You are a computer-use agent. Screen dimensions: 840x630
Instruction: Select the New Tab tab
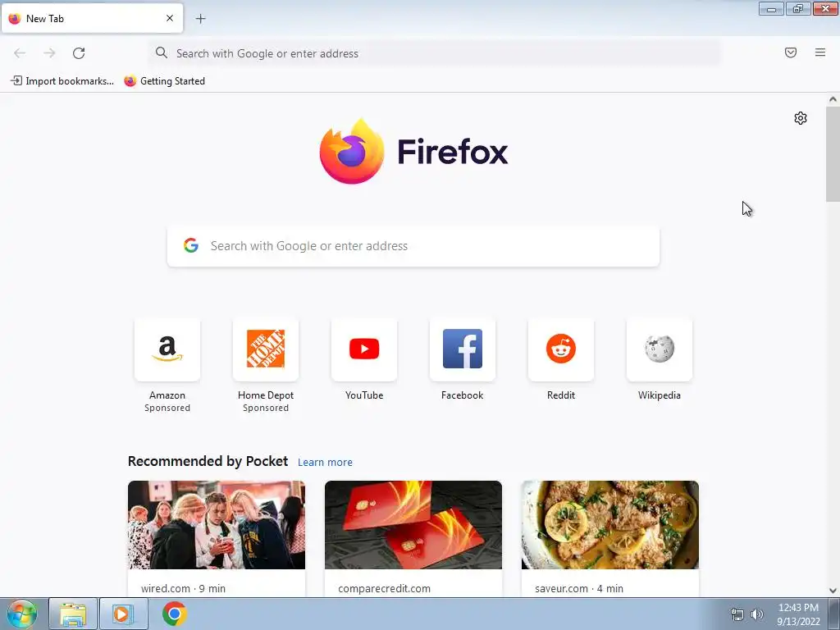pos(92,18)
